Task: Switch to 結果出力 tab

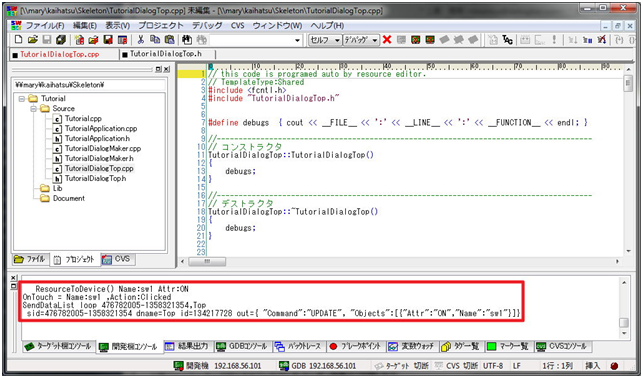Action: [x=187, y=346]
